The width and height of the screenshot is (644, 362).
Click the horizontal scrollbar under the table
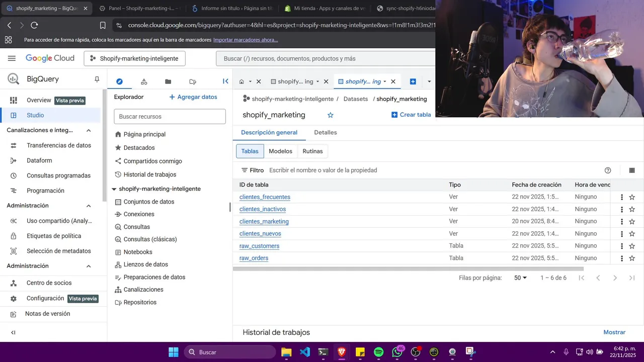pos(408,268)
